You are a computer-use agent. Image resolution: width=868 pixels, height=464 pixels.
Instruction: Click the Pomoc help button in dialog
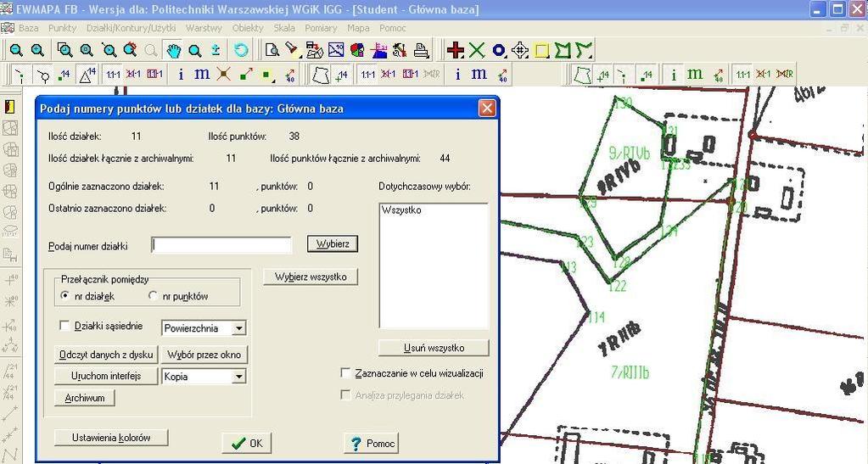372,443
